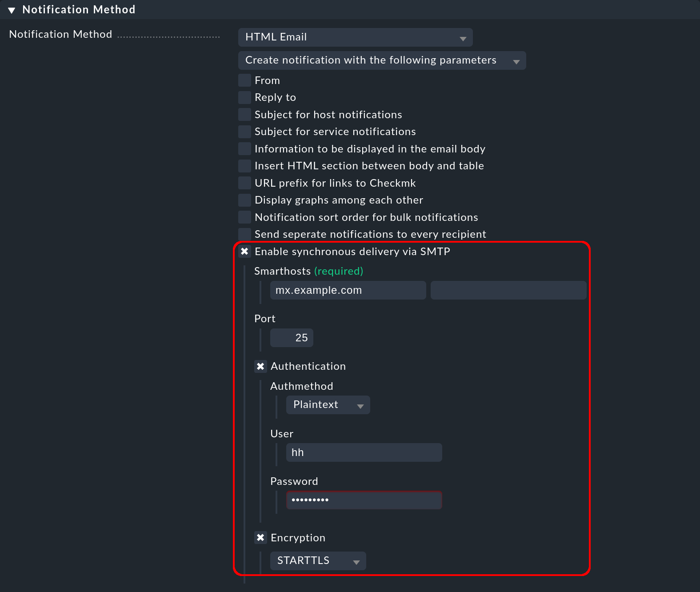Collapse the Notification Method section
This screenshot has width=700, height=592.
(12, 10)
